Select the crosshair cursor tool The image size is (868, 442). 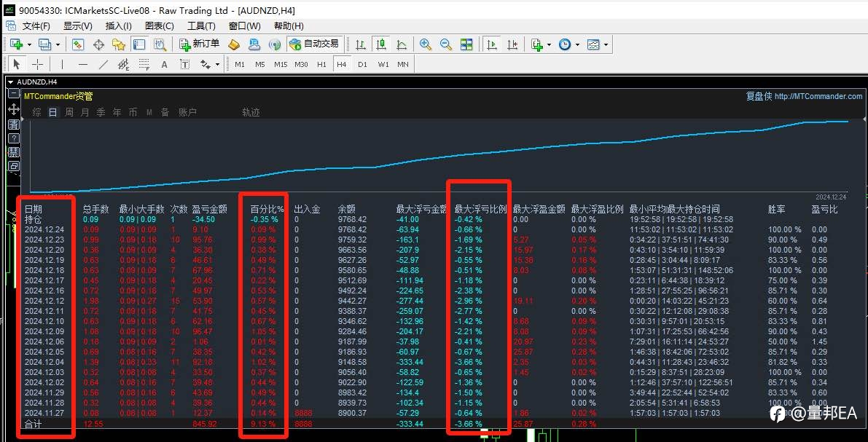pyautogui.click(x=38, y=64)
